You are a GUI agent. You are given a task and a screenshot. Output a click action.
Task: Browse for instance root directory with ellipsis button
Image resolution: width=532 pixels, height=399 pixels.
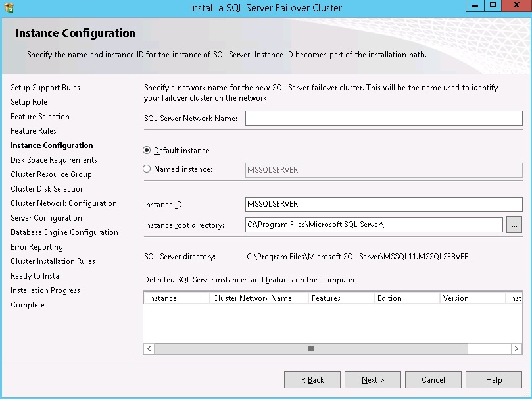click(514, 225)
